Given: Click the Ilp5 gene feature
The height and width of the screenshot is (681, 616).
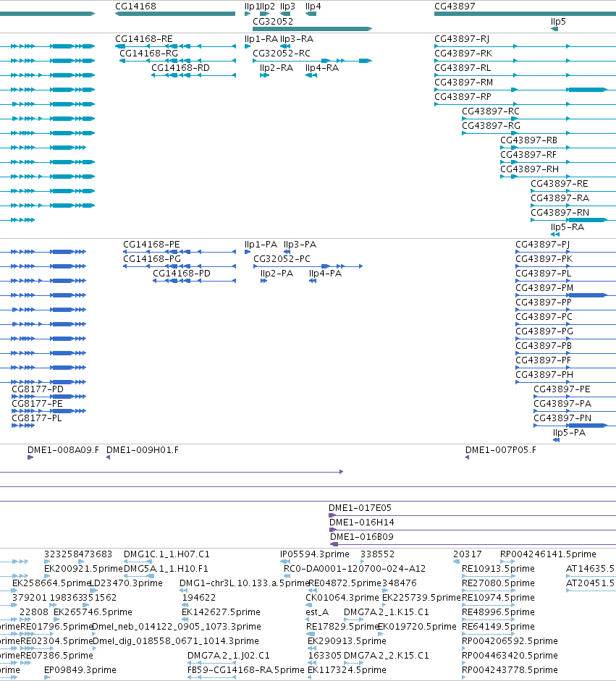Looking at the screenshot, I should click(554, 29).
